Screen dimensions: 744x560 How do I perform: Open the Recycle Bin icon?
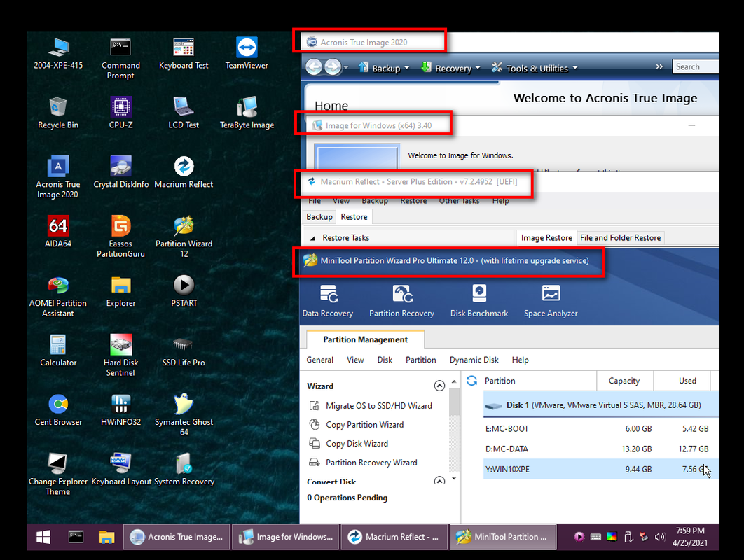pyautogui.click(x=58, y=113)
